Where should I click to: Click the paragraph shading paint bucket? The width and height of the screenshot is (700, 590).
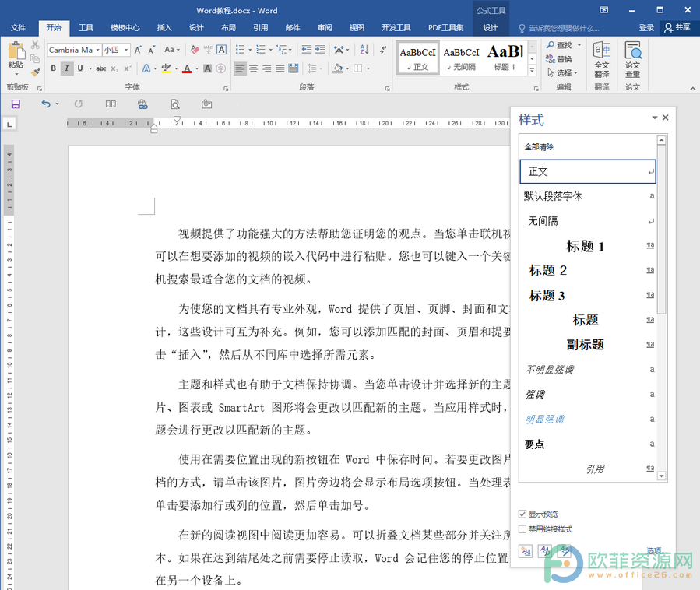click(x=338, y=68)
